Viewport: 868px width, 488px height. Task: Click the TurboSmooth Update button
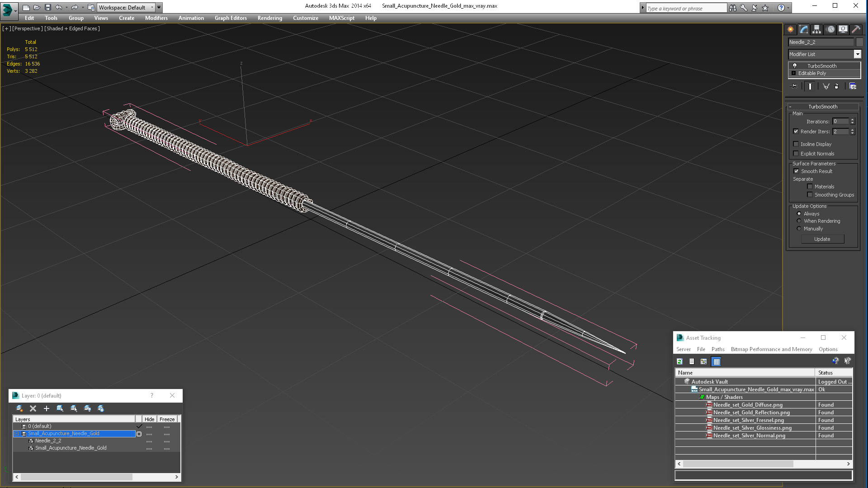coord(822,239)
